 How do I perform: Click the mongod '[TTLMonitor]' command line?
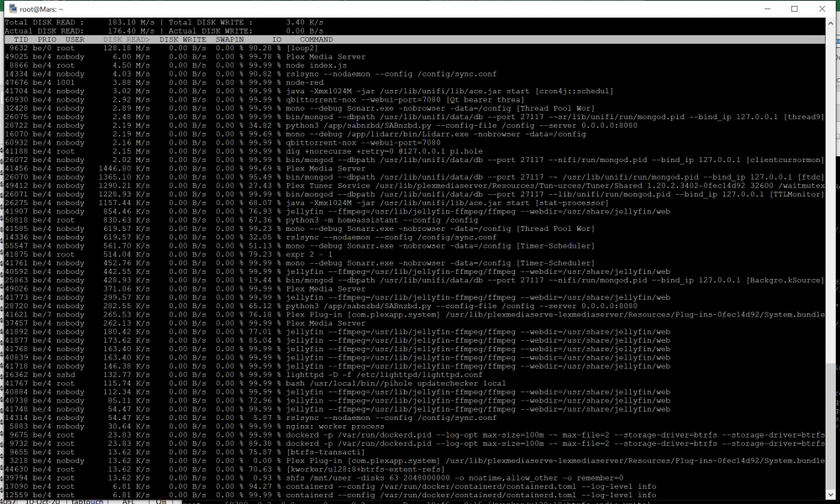point(555,194)
